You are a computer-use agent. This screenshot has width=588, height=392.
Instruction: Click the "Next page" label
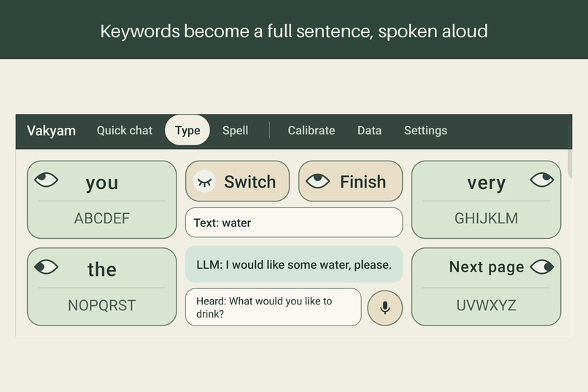[x=487, y=267]
